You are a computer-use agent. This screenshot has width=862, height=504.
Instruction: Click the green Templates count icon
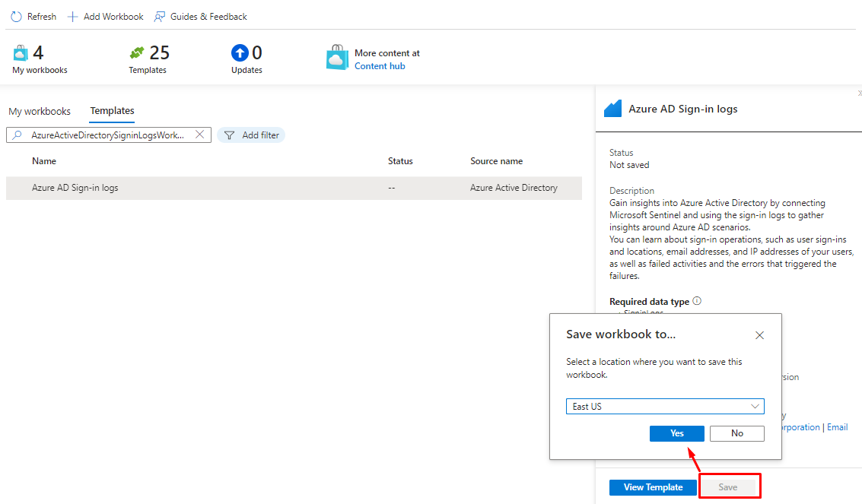137,53
